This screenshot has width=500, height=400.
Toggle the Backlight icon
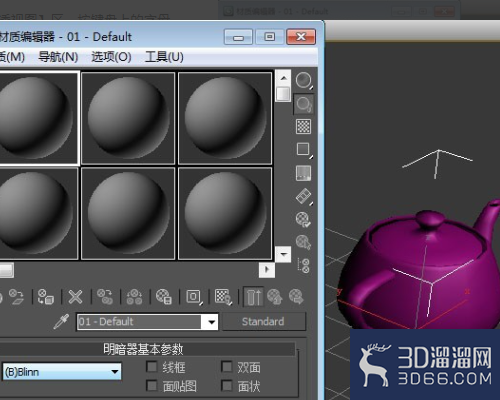(304, 104)
